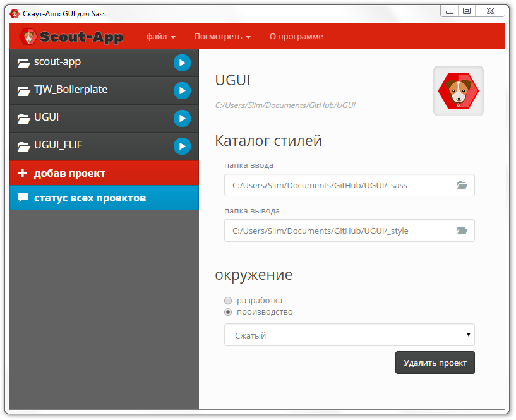Click the play icon for UGUI

182,118
